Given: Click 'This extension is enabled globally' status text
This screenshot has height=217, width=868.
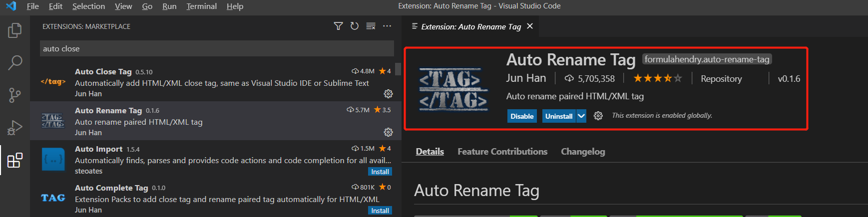Looking at the screenshot, I should [662, 115].
